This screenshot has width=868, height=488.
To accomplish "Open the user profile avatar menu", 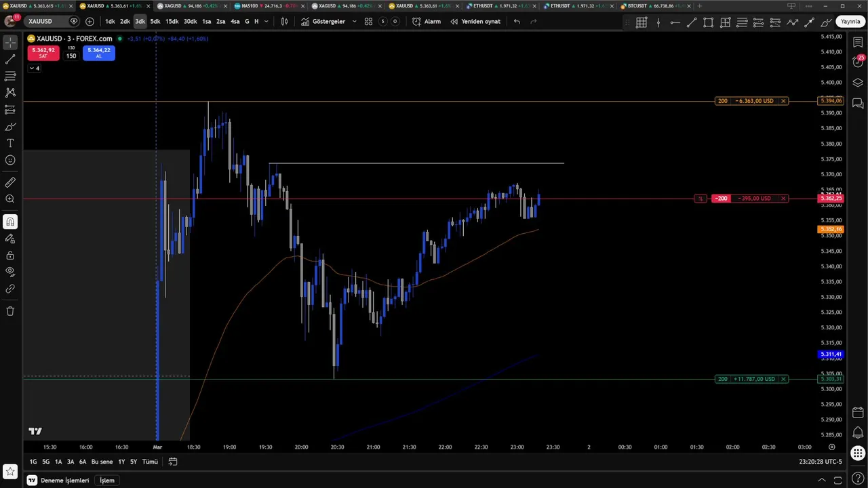I will (10, 21).
